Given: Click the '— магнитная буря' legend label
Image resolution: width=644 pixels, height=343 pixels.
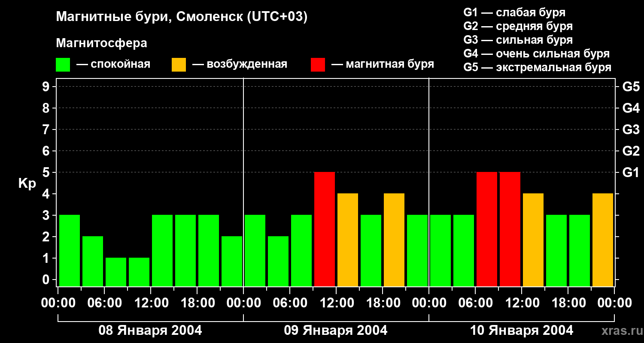Looking at the screenshot, I should click(383, 64).
